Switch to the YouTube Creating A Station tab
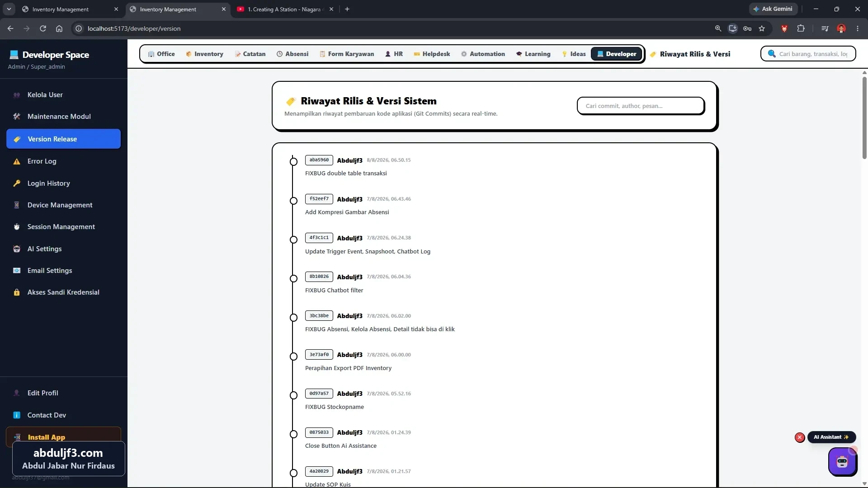 coord(284,9)
